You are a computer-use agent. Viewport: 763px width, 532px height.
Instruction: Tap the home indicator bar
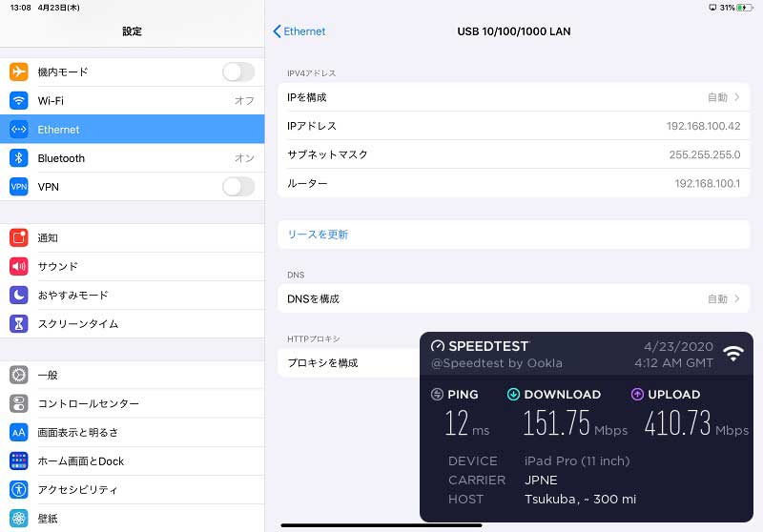point(381,525)
